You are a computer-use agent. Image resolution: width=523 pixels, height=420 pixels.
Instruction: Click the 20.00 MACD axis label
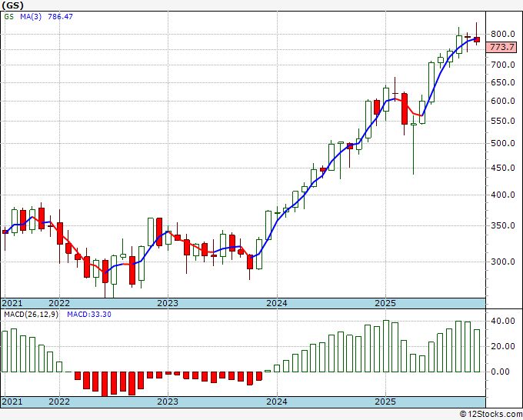[503, 346]
